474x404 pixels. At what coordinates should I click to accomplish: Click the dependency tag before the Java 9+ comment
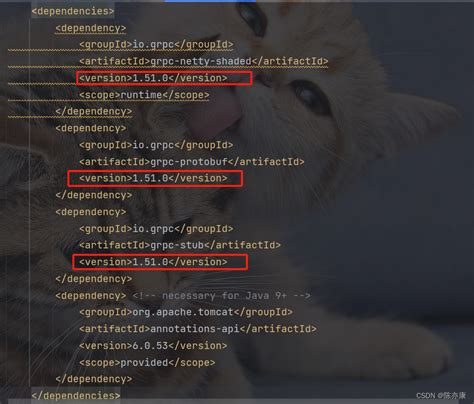click(x=91, y=296)
